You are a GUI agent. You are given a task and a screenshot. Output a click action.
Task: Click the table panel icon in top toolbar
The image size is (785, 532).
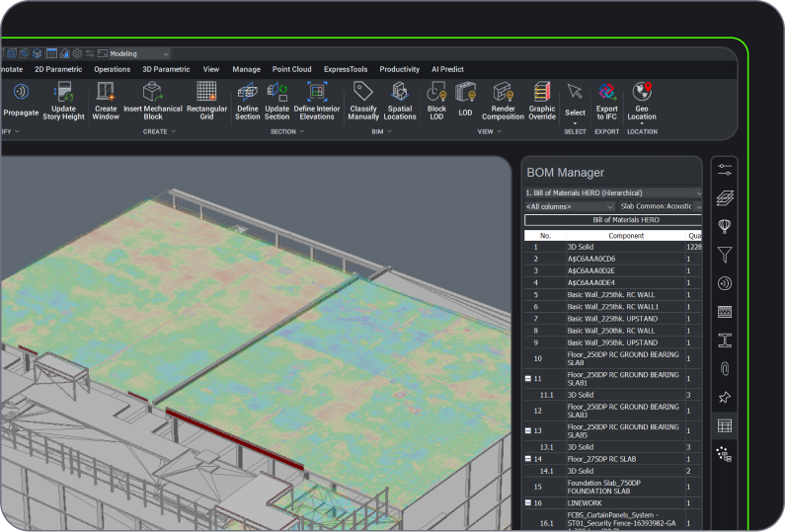click(51, 53)
